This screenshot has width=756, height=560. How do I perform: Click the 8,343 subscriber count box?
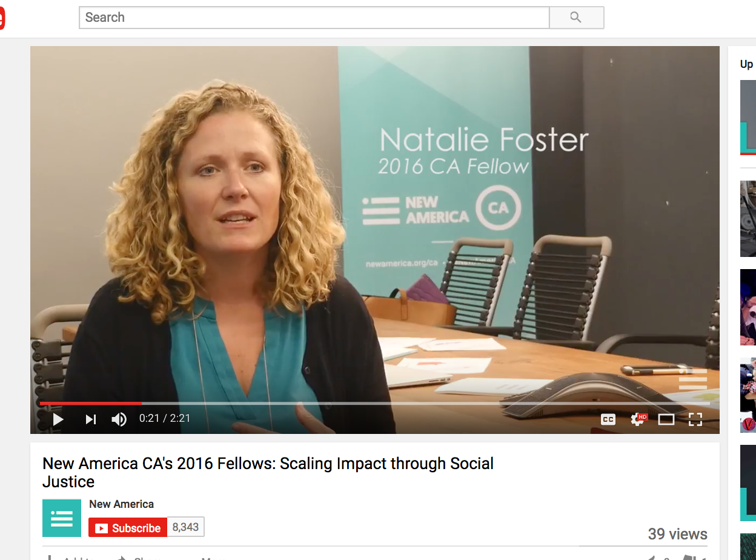coord(185,527)
